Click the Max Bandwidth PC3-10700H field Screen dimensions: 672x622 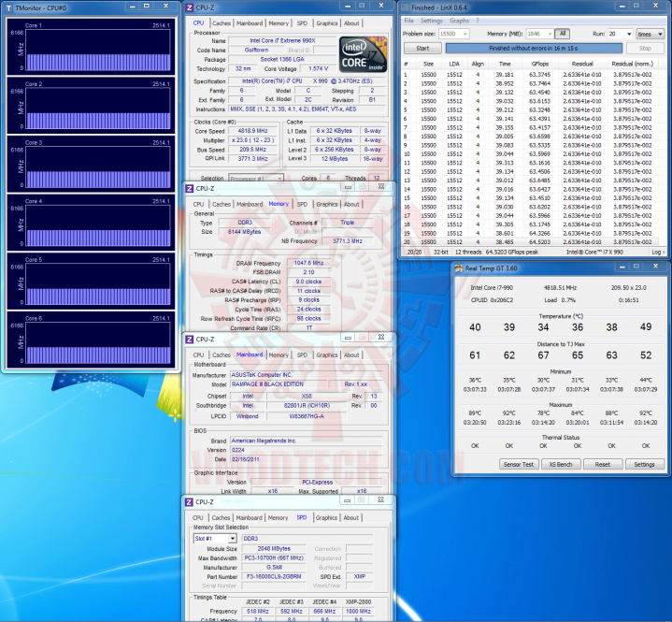coord(274,558)
